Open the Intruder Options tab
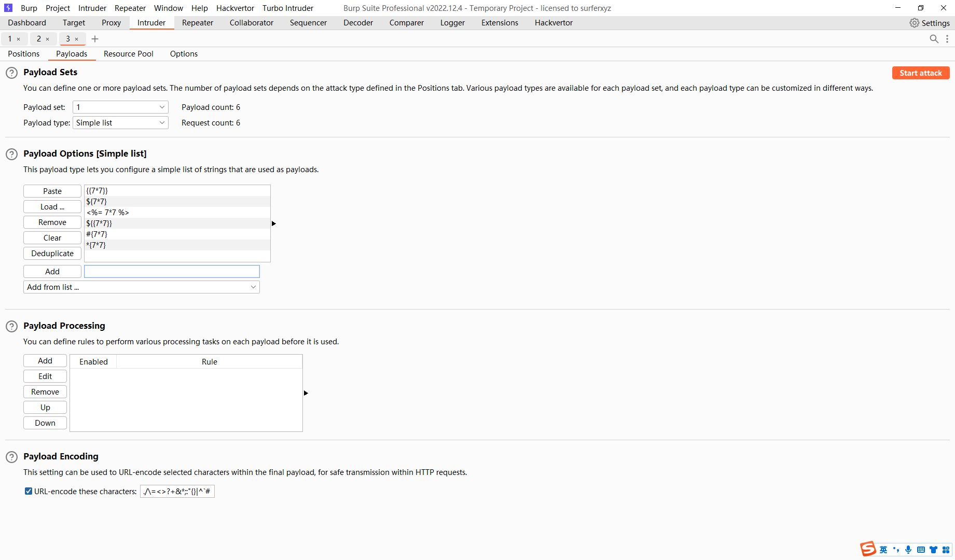Viewport: 955px width, 560px height. (184, 54)
